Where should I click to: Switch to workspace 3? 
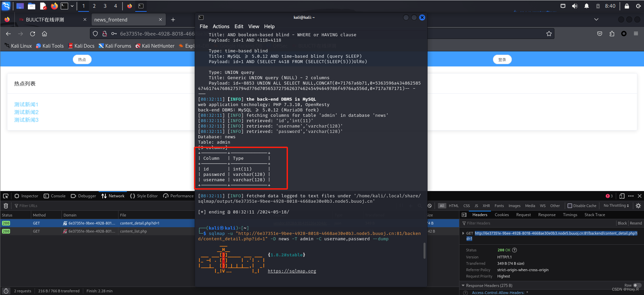click(x=105, y=6)
